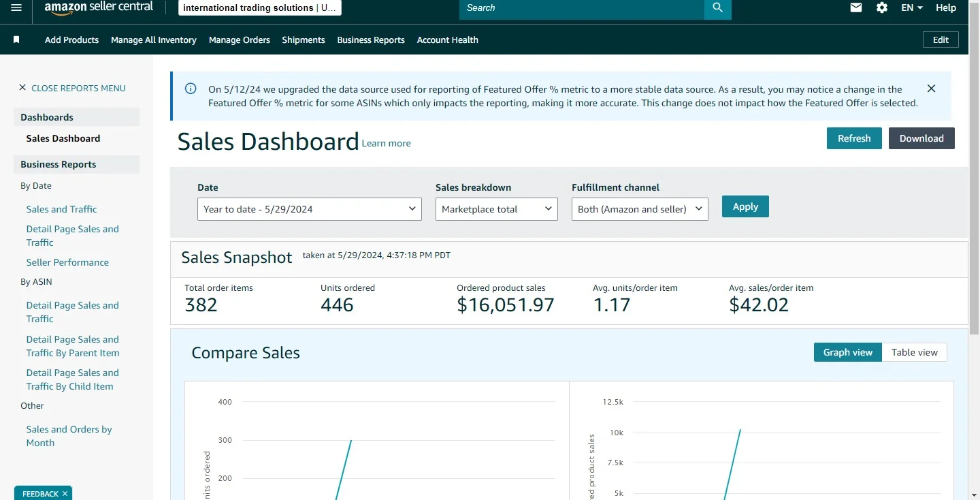Open the Sales breakdown dropdown
This screenshot has width=980, height=500.
[497, 209]
